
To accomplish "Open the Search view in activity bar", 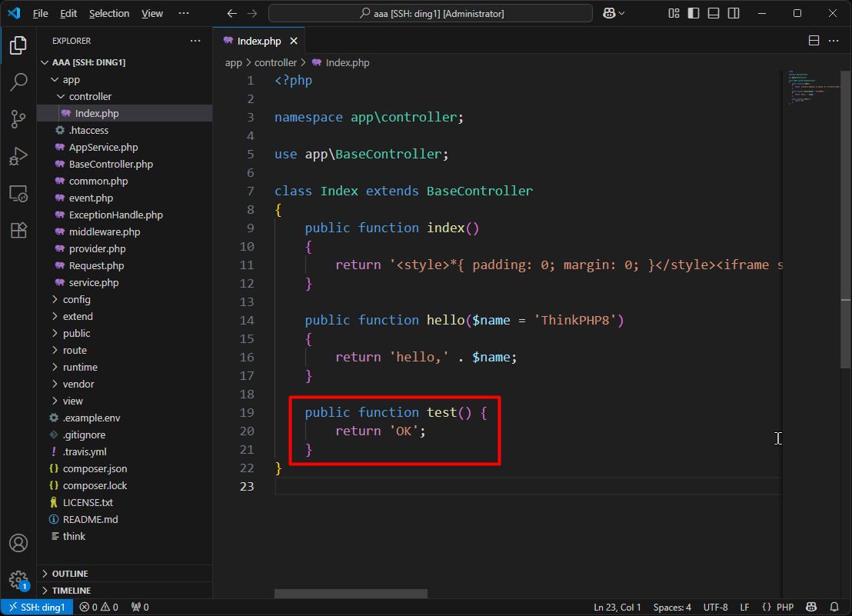I will (x=18, y=82).
